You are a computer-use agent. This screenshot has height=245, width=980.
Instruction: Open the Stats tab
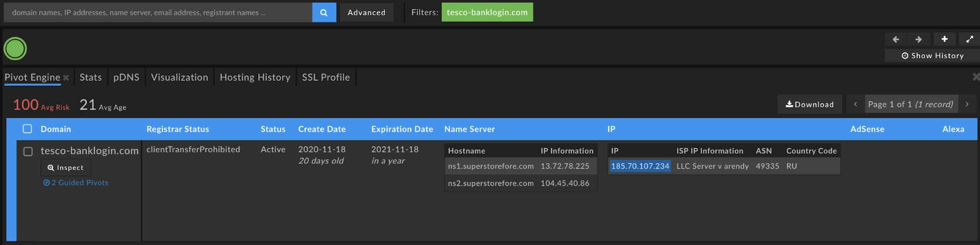[91, 77]
